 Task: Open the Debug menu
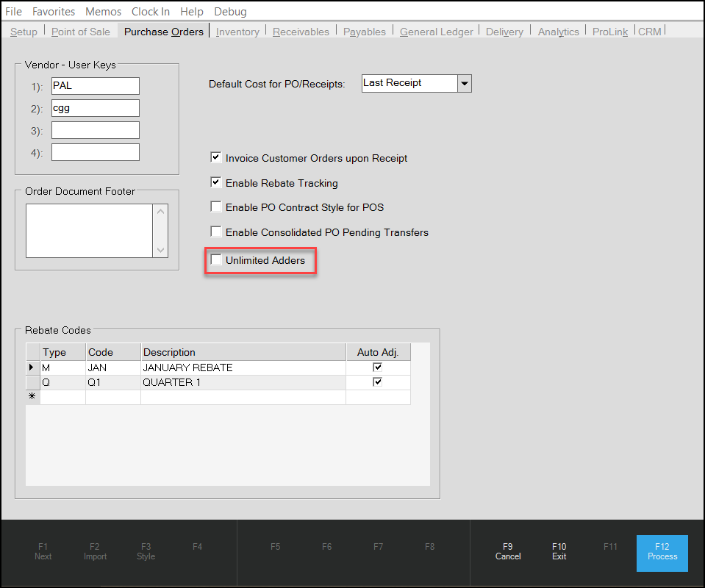pyautogui.click(x=230, y=12)
